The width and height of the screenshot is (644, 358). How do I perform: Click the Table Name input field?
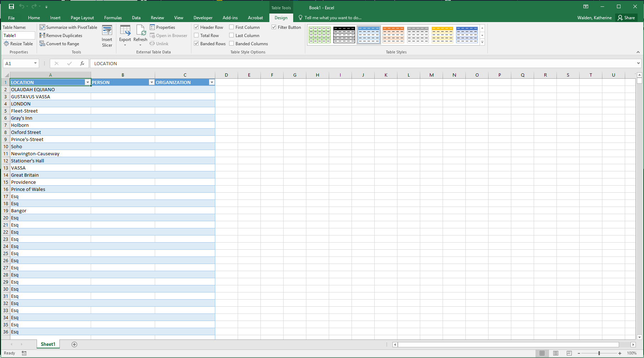pyautogui.click(x=19, y=36)
